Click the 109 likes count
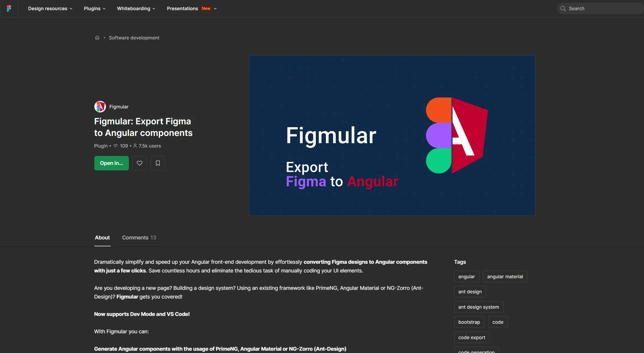The width and height of the screenshot is (644, 353). 124,146
